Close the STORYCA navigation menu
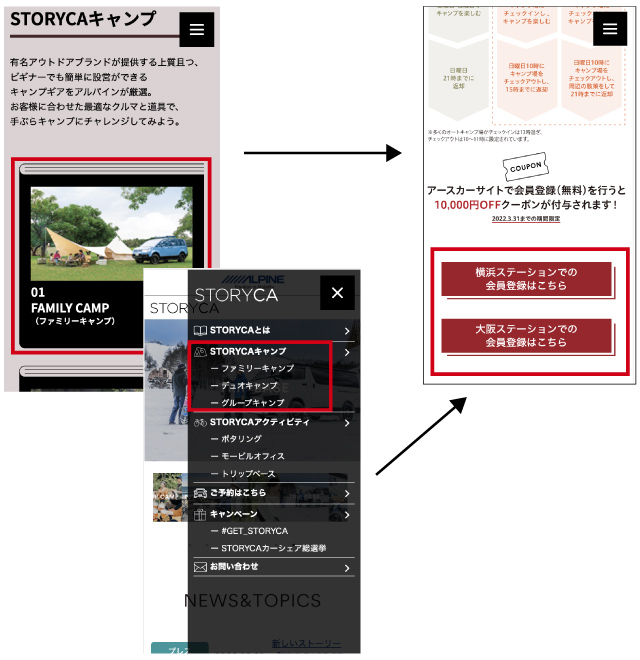The width and height of the screenshot is (640, 660). pos(337,292)
